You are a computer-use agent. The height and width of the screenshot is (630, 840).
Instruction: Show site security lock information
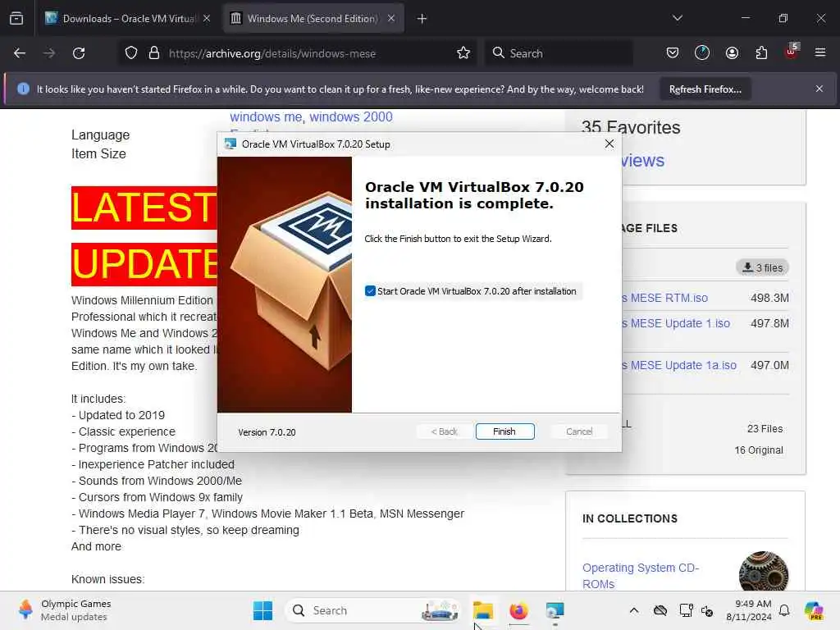(x=154, y=53)
